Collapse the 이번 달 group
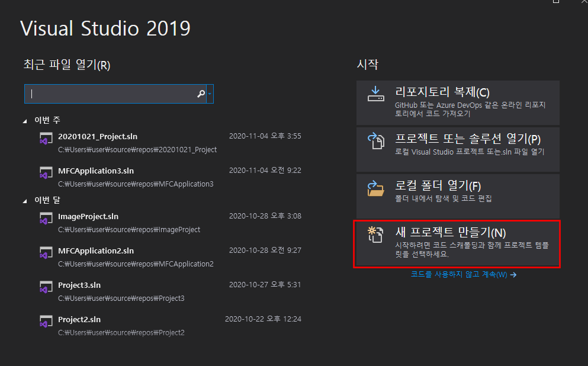 (x=25, y=201)
